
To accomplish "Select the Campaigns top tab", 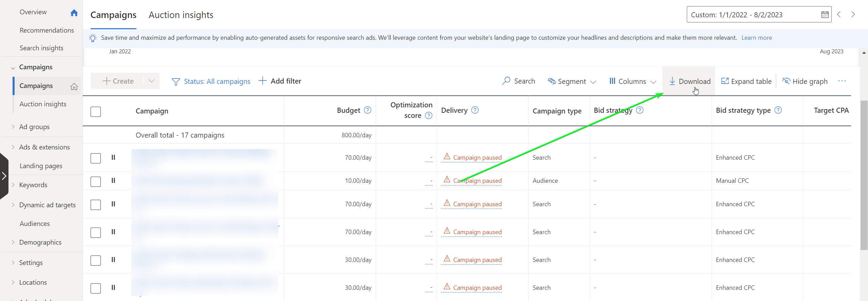I will point(113,15).
